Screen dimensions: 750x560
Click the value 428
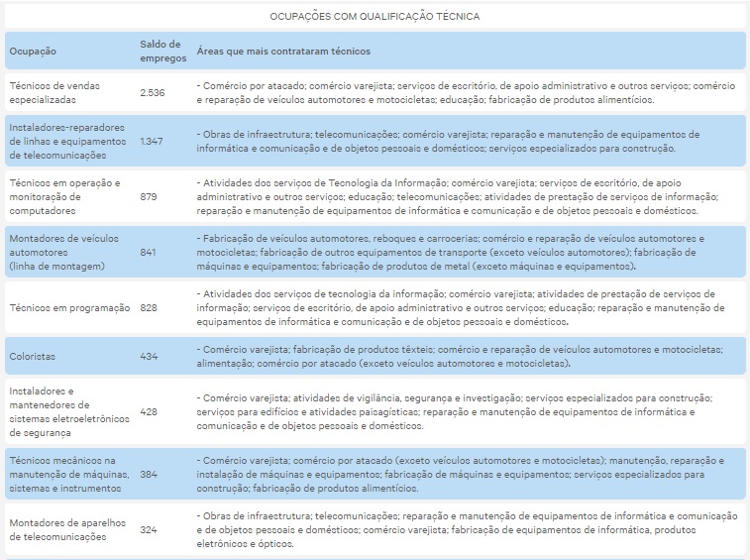tap(149, 412)
